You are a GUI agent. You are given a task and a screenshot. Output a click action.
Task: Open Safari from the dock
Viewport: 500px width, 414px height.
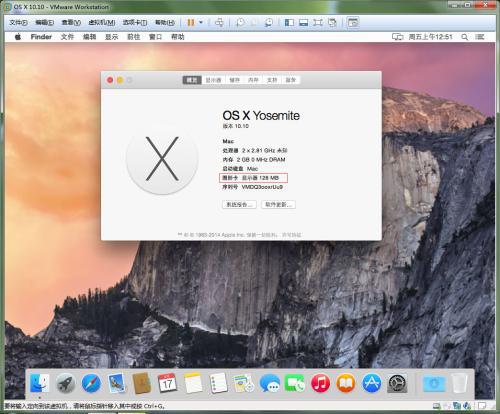point(91,383)
